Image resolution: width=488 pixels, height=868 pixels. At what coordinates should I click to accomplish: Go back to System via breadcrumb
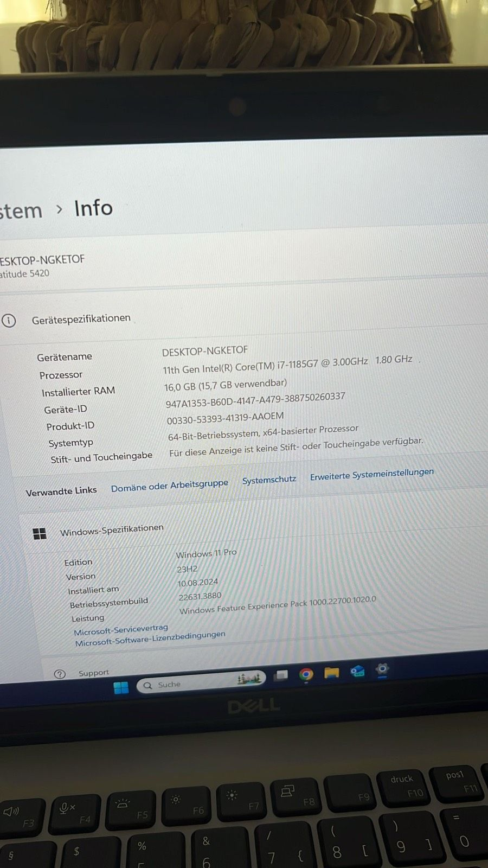coord(21,211)
